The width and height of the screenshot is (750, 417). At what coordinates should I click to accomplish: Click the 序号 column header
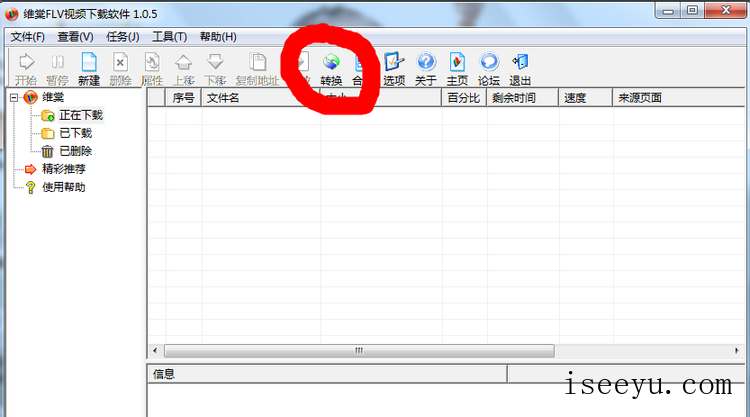[183, 98]
